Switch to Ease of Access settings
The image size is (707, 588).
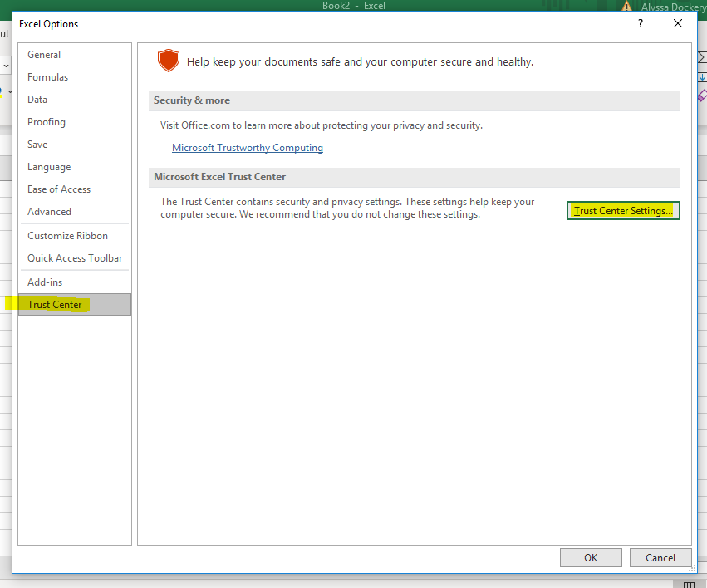59,189
